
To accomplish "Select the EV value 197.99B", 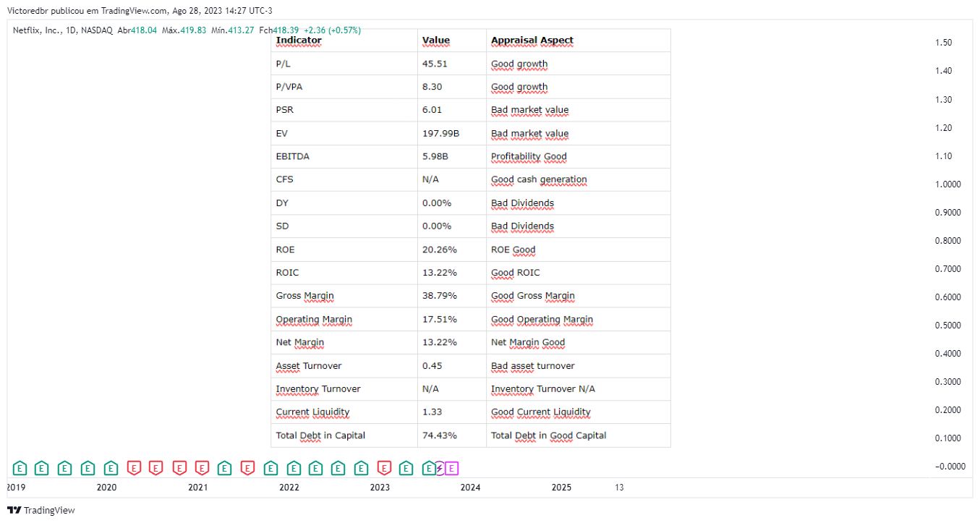I will [x=440, y=133].
